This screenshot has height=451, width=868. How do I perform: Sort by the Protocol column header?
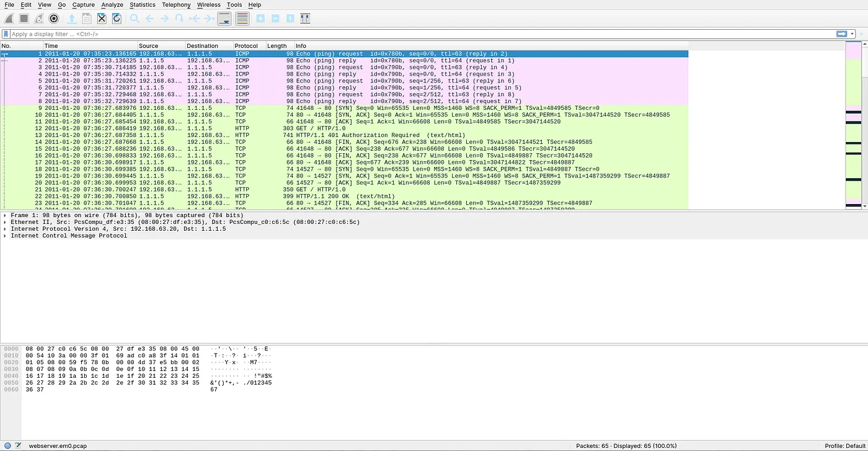[249, 46]
